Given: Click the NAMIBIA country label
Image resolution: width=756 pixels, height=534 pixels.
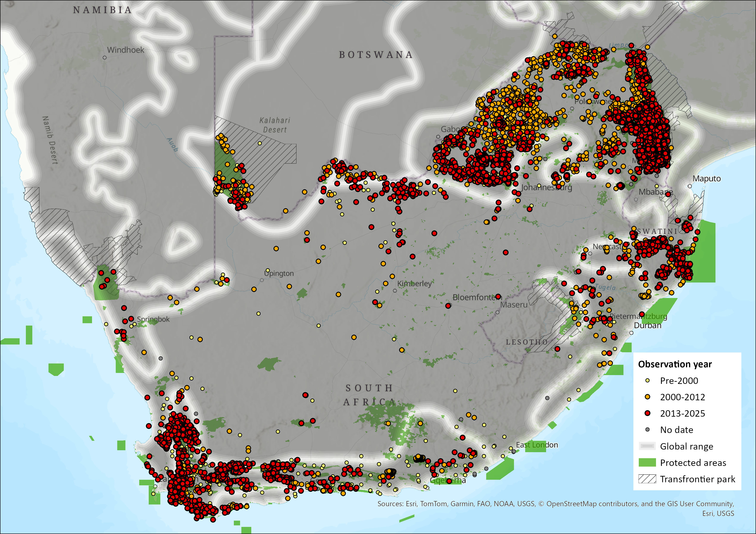Looking at the screenshot, I should (x=102, y=10).
